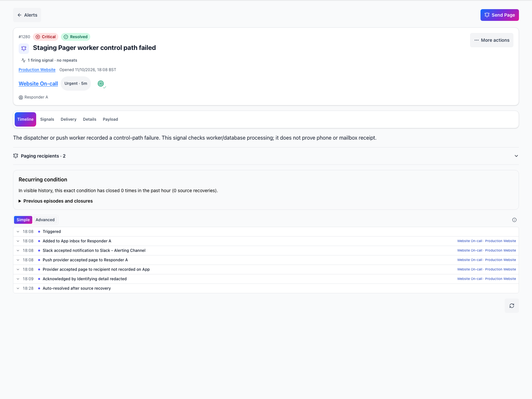
Task: Click the Critical severity badge
Action: (x=46, y=37)
